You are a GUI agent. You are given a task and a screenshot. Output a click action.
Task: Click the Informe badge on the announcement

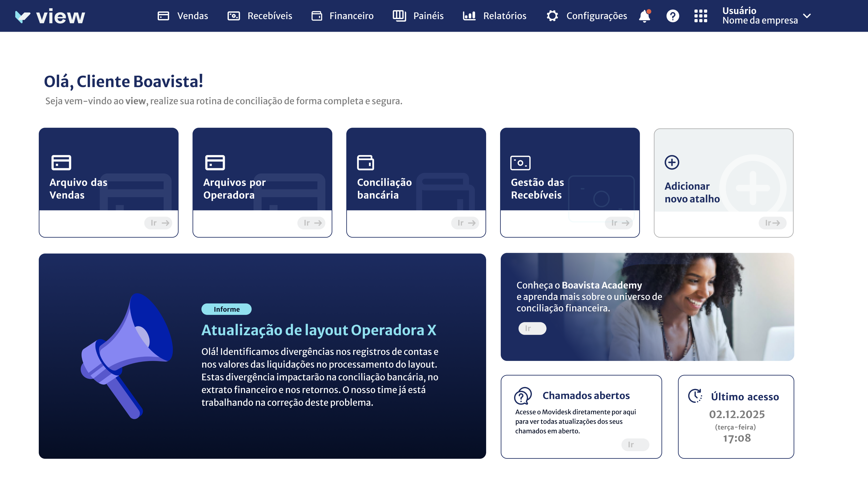pos(227,309)
